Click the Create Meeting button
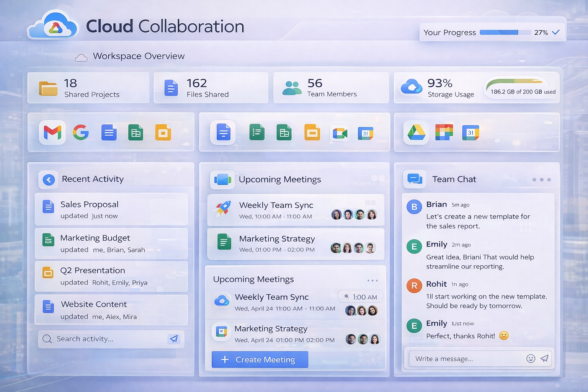Viewport: 588px width, 392px height. point(260,359)
